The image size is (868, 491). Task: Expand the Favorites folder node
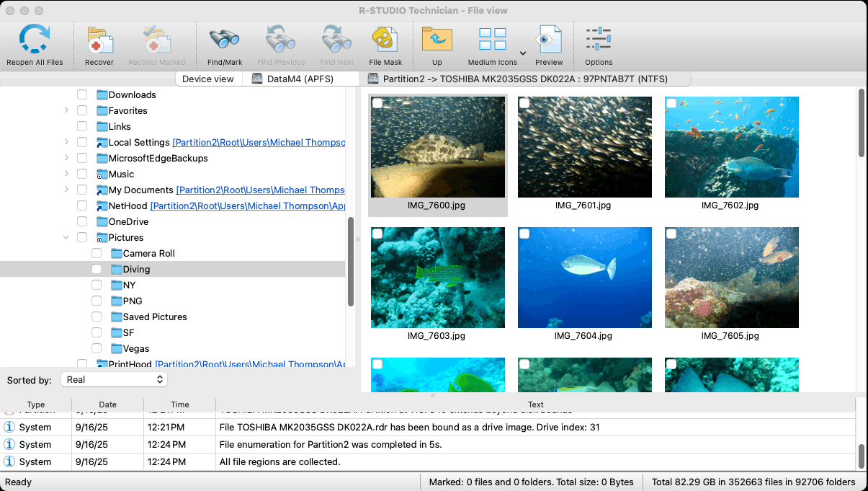[66, 110]
